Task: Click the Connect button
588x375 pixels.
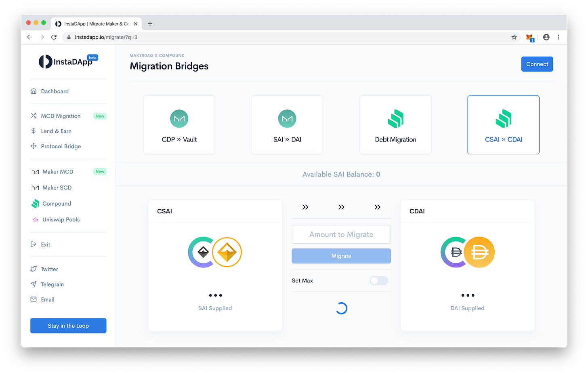Action: [537, 64]
